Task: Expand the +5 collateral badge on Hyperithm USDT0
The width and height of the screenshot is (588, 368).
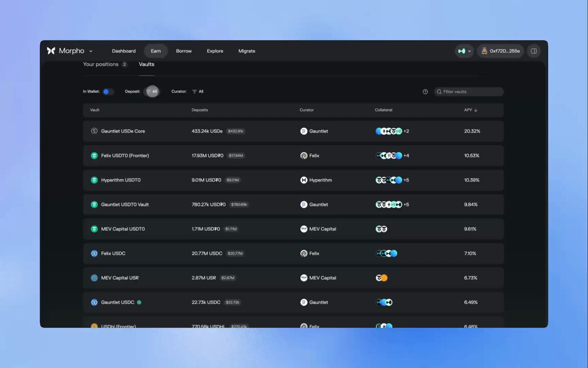Action: coord(406,180)
